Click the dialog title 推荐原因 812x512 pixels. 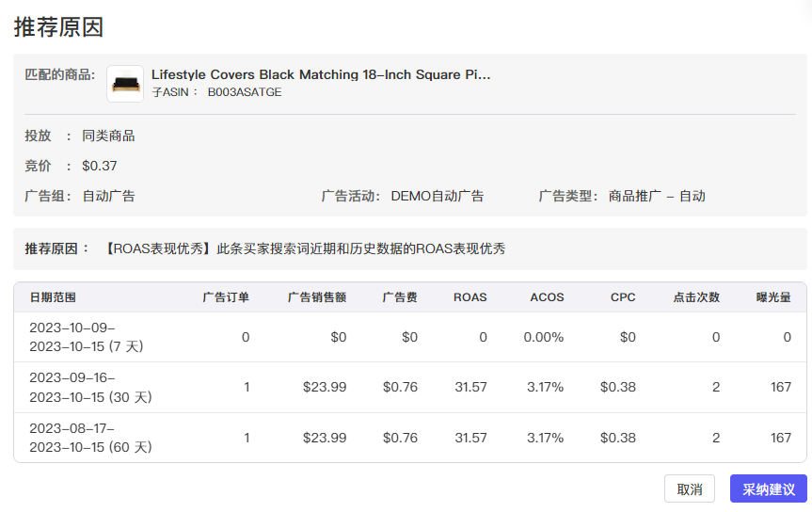point(58,27)
